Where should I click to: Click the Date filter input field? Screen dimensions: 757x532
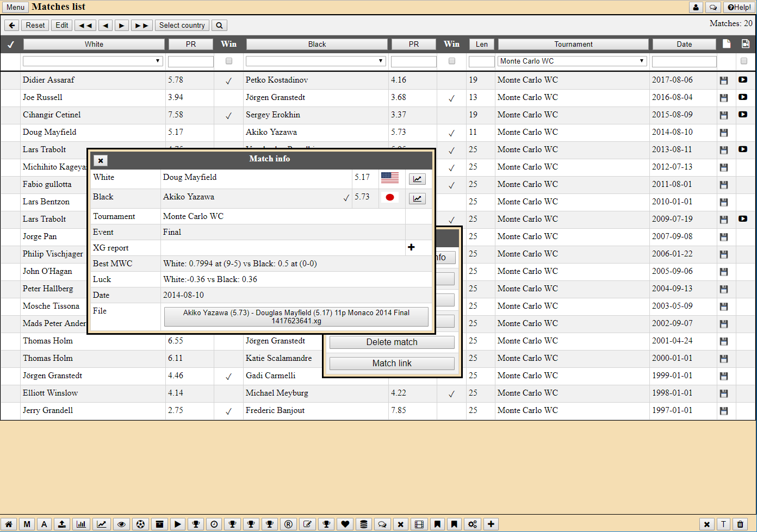pyautogui.click(x=684, y=61)
